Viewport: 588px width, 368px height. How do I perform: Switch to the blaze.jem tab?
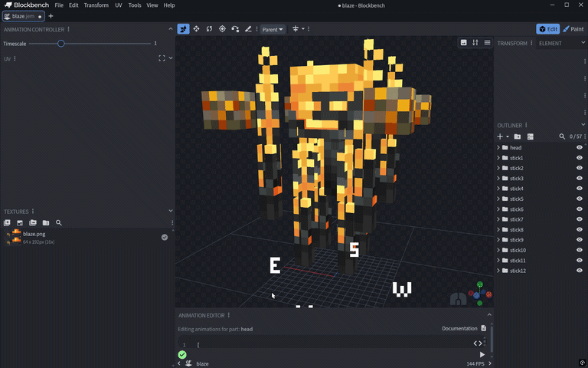point(23,16)
